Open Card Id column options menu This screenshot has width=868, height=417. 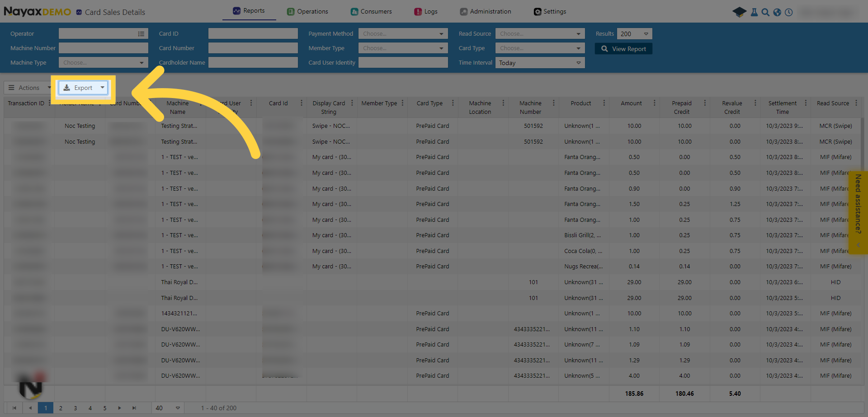[x=302, y=103]
